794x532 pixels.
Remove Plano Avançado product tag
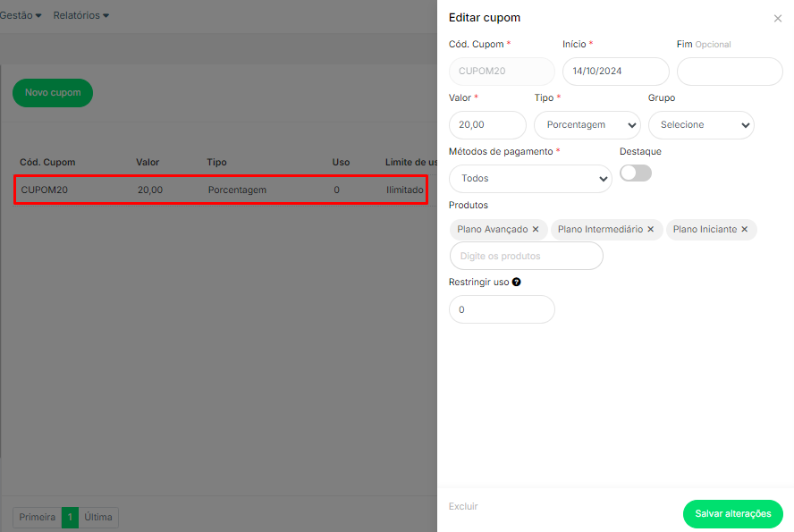tap(536, 230)
